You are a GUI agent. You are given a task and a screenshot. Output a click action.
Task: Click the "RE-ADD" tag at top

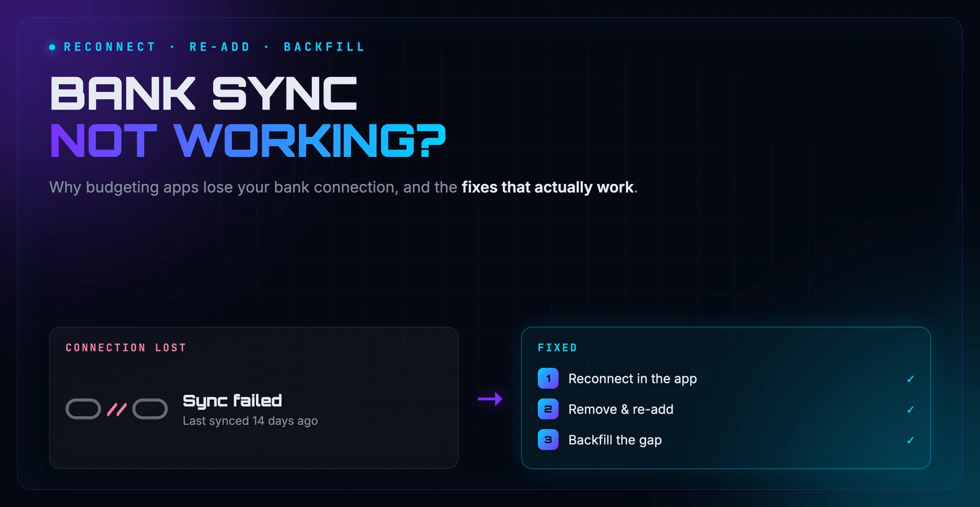tap(220, 47)
